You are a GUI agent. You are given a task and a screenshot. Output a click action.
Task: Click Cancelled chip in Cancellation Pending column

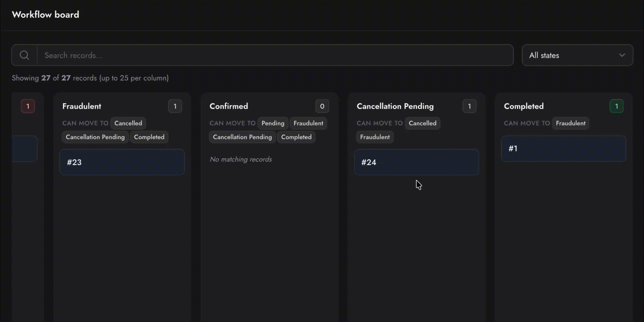422,123
